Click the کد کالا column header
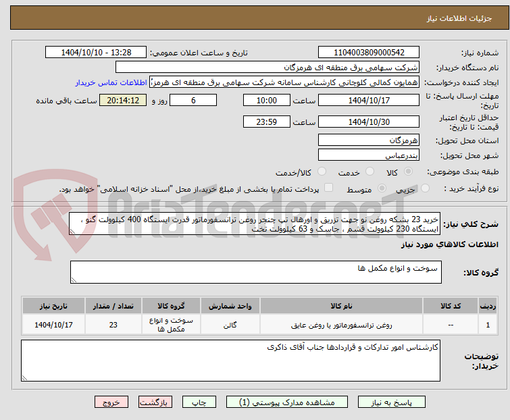The height and width of the screenshot is (420, 510). (x=451, y=306)
